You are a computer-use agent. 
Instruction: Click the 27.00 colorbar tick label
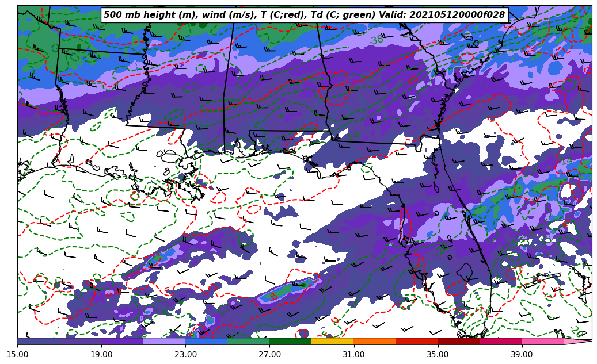click(x=269, y=354)
